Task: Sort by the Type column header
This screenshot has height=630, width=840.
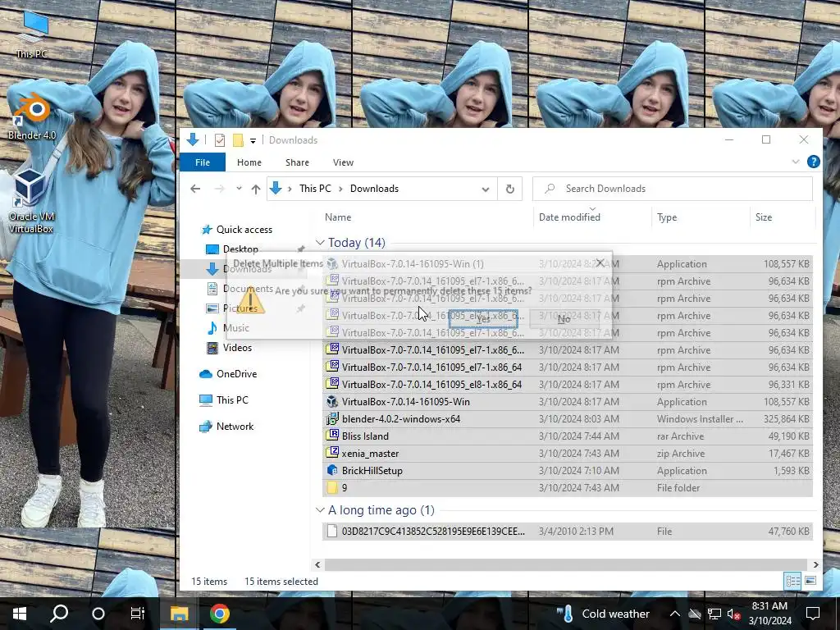Action: (666, 217)
